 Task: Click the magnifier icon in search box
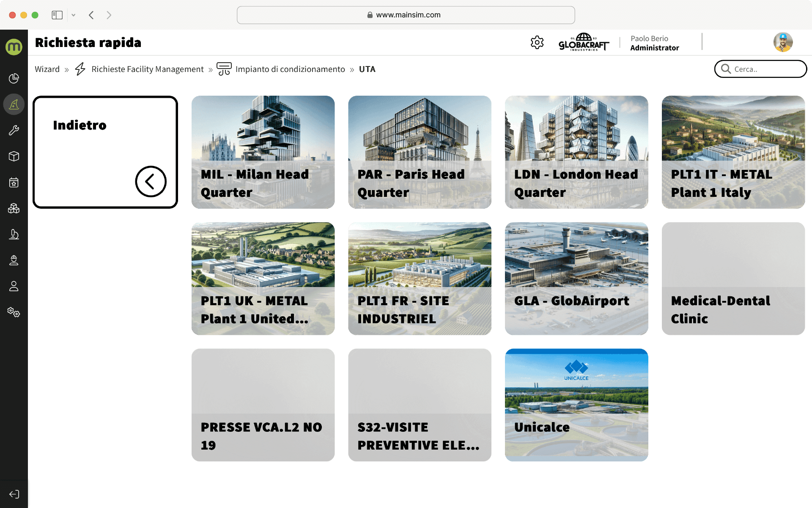726,69
